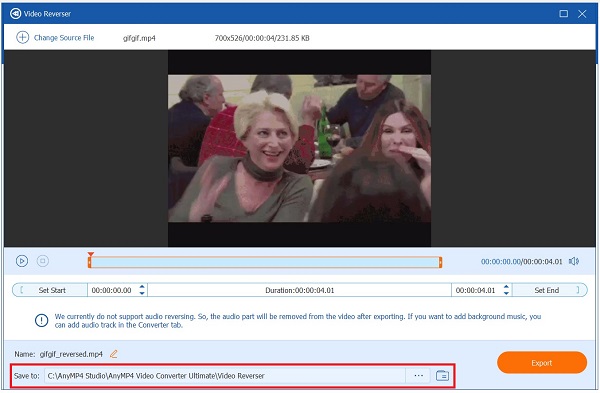Viewport: 600px width, 393px height.
Task: Stop the video playback
Action: tap(42, 261)
